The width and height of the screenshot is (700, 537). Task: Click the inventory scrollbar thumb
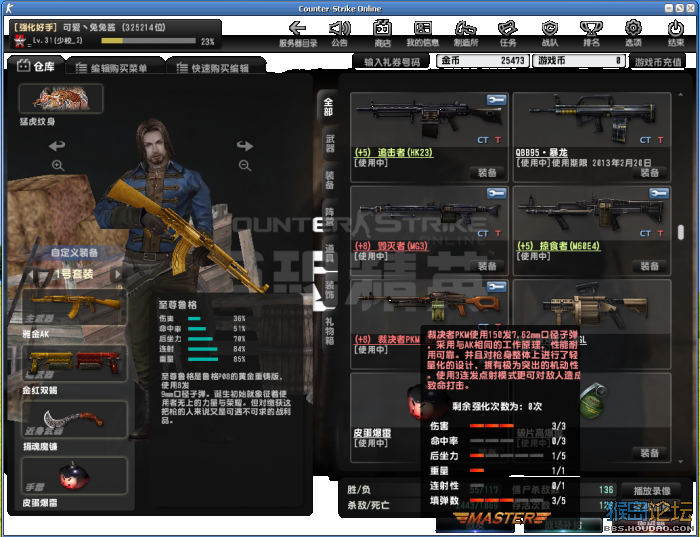coord(680,232)
